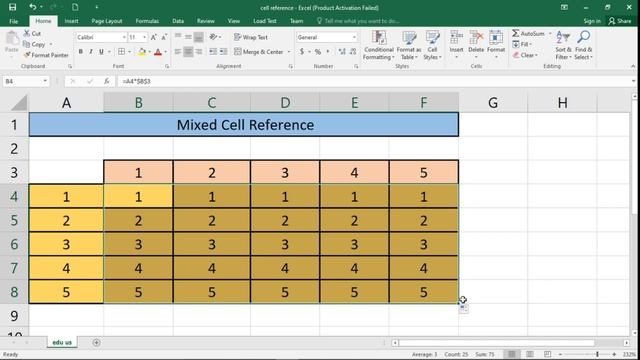The height and width of the screenshot is (360, 640).
Task: Click the Clear button in Editing
Action: (525, 55)
